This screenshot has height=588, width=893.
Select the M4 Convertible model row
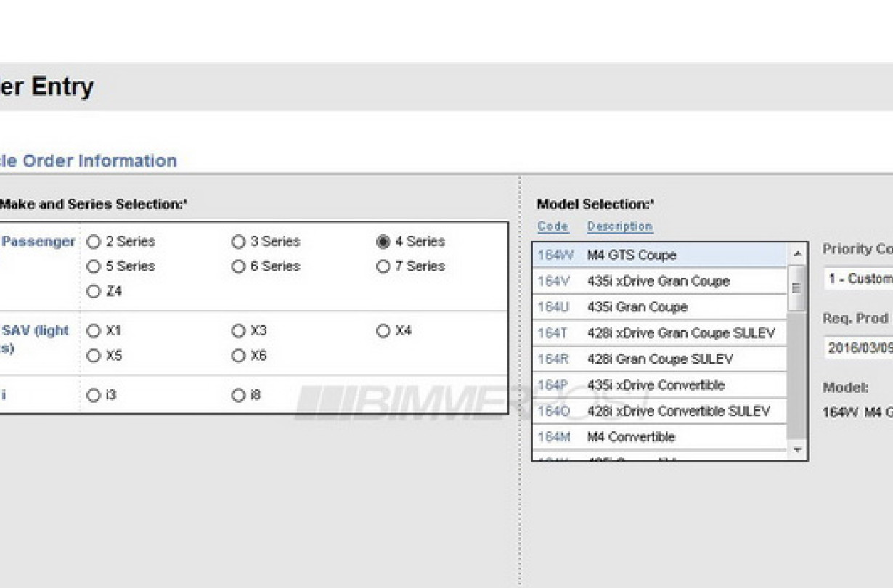[x=659, y=437]
